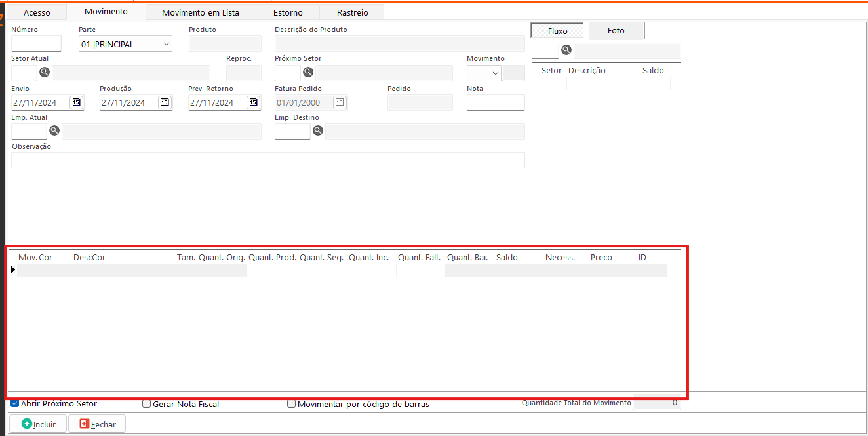Enable Gerar Nota Fiscal checkbox
This screenshot has height=436, width=868.
147,405
